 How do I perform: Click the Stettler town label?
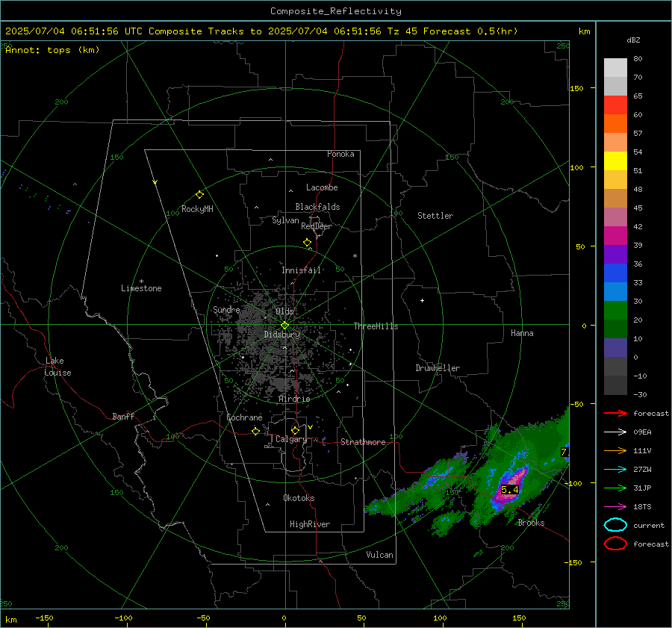(x=435, y=216)
